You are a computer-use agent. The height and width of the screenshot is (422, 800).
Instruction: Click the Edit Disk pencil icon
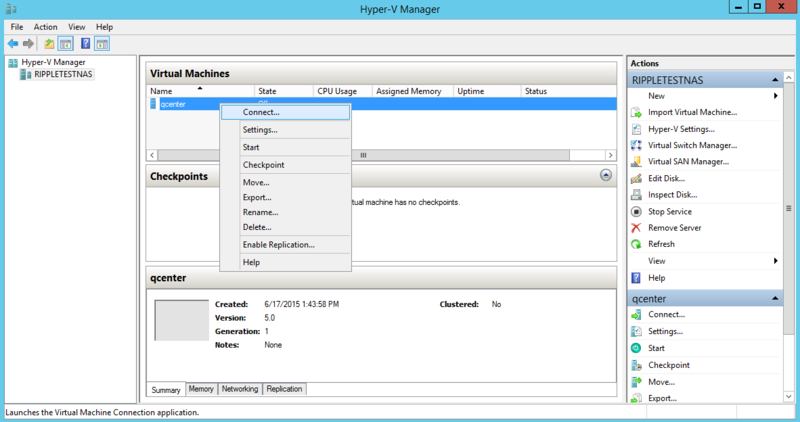636,179
